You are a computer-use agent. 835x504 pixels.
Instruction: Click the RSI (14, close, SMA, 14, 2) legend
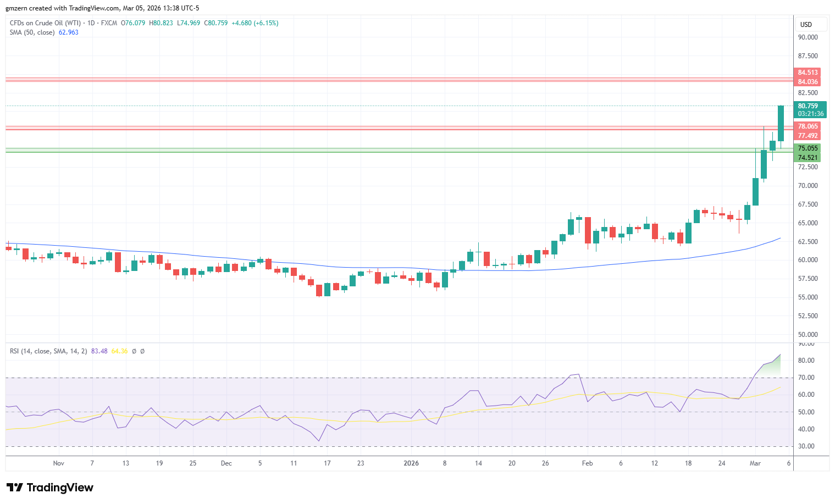tap(48, 351)
